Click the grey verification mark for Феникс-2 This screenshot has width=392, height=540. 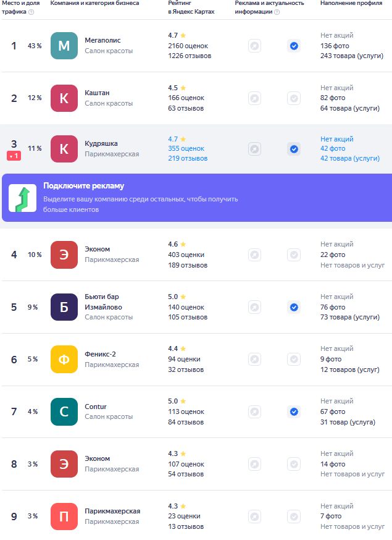294,359
